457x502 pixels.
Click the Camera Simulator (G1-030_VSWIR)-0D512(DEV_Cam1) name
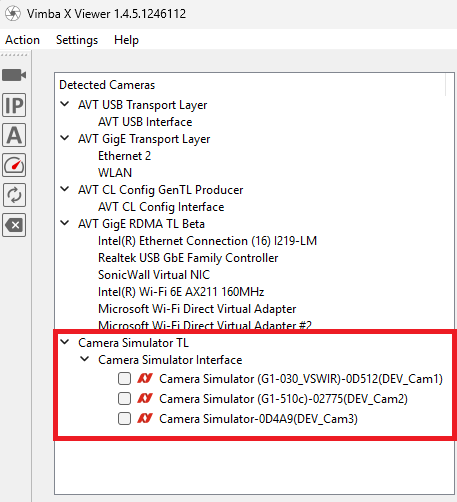point(301,379)
